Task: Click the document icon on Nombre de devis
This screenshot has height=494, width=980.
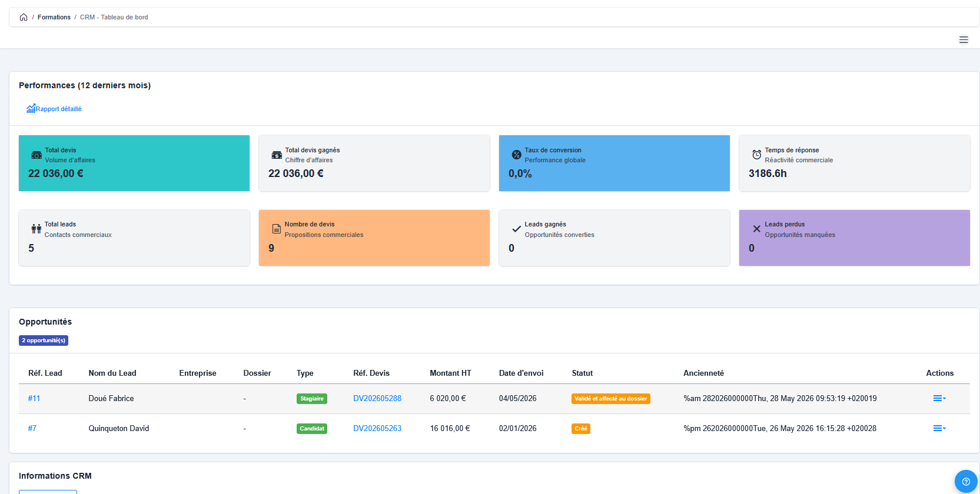Action: coord(276,229)
